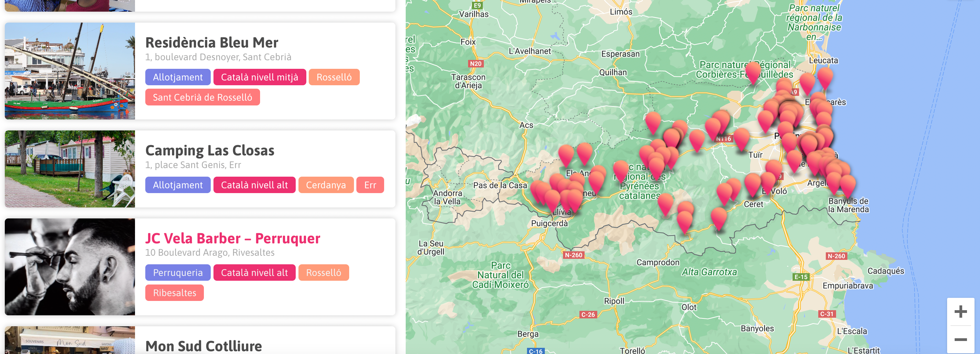980x354 pixels.
Task: Click the Olot label on the map
Action: [689, 307]
